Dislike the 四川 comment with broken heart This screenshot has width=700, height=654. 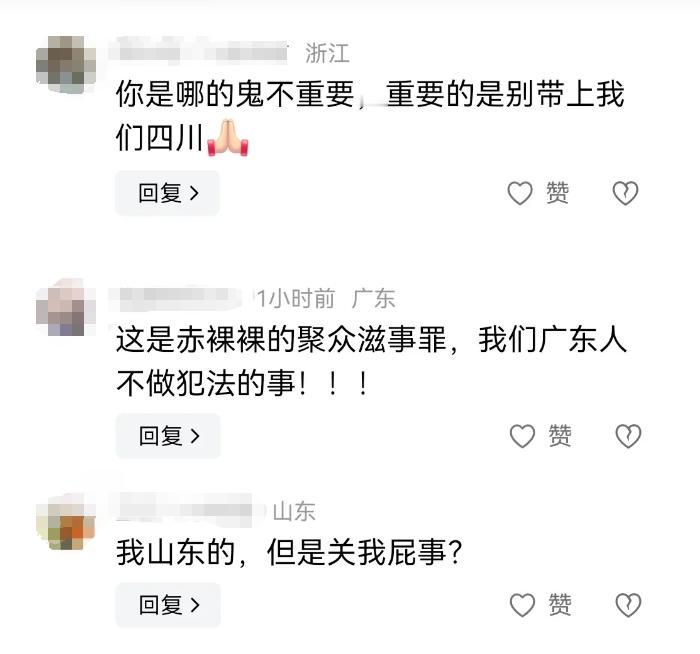pyautogui.click(x=625, y=193)
